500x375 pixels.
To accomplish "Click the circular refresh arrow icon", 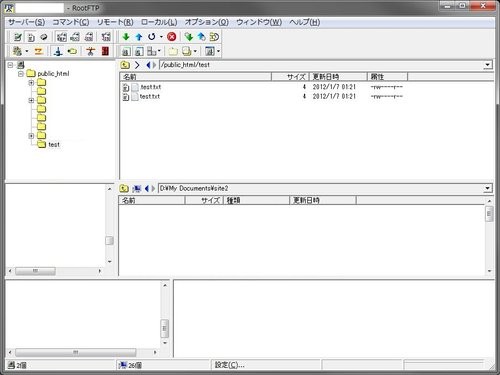I will 152,37.
